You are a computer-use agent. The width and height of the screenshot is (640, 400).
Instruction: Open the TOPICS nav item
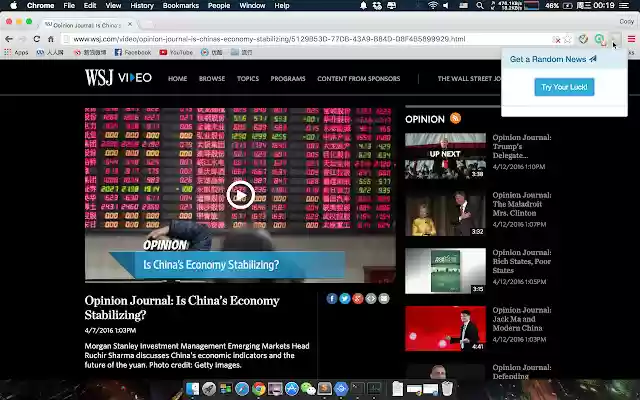pyautogui.click(x=248, y=78)
